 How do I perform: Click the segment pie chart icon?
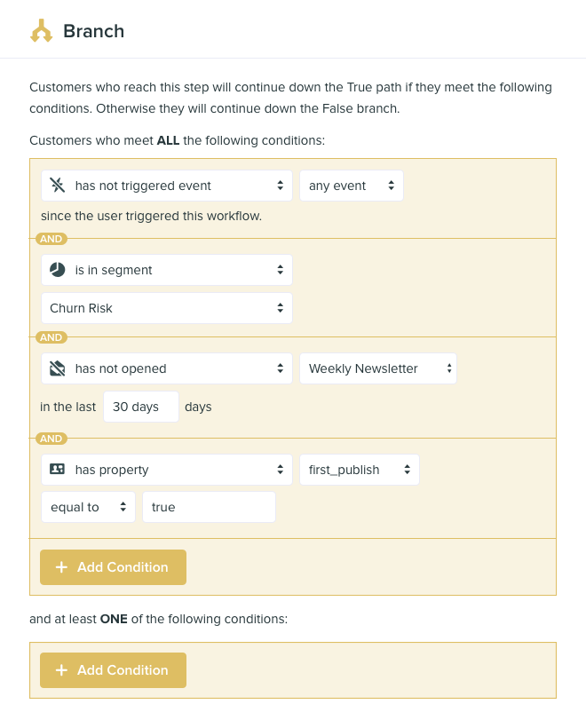coord(58,270)
